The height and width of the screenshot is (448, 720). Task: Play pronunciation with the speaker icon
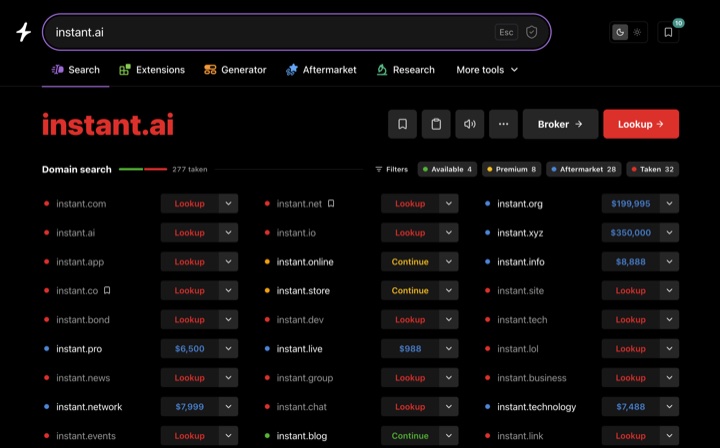click(x=470, y=124)
